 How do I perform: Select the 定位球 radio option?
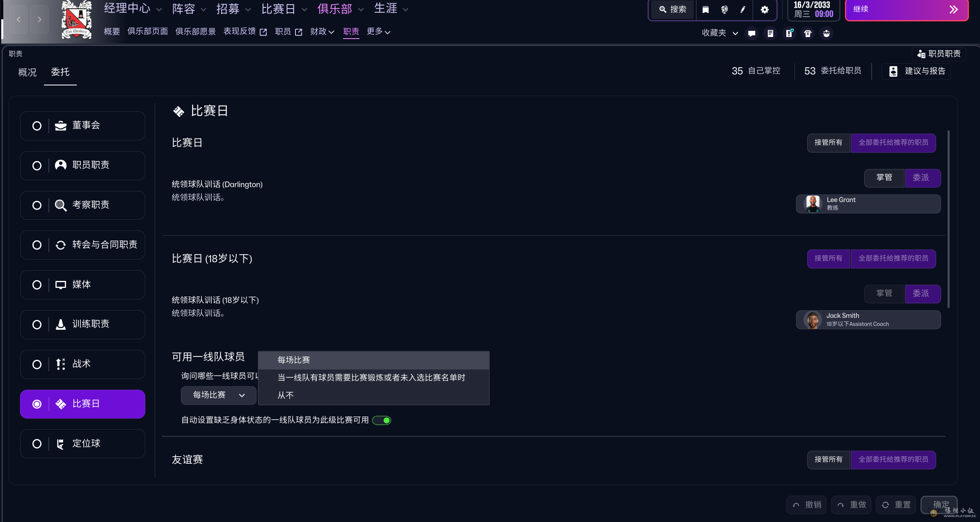tap(37, 444)
